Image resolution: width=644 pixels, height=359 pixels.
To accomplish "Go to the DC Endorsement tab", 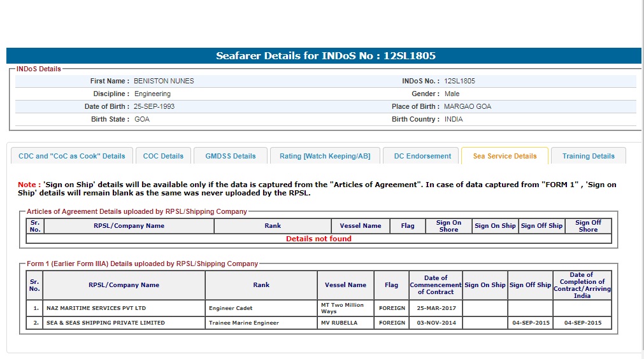I will coord(422,156).
